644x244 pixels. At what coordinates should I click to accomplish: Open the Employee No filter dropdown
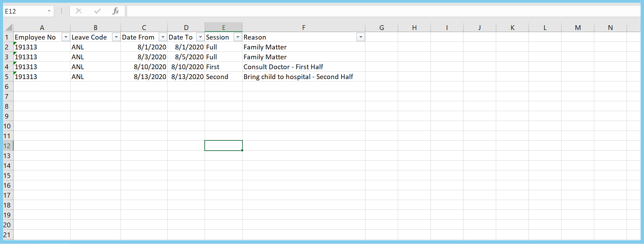66,37
